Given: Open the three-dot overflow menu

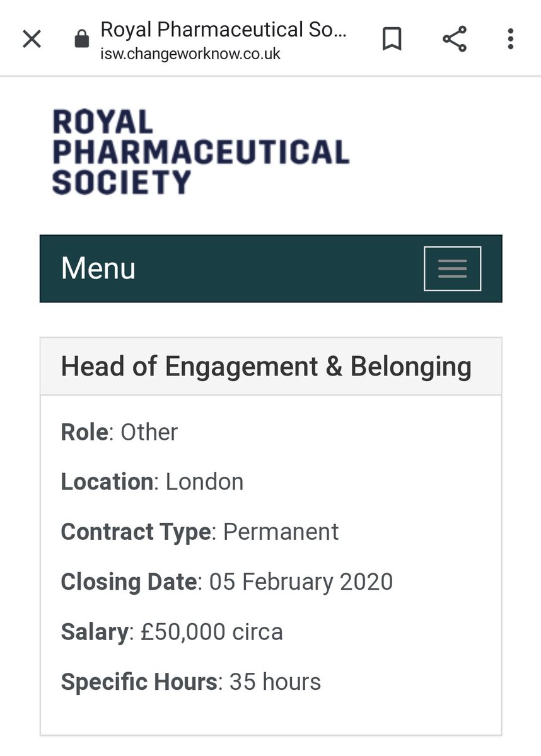Looking at the screenshot, I should point(510,39).
